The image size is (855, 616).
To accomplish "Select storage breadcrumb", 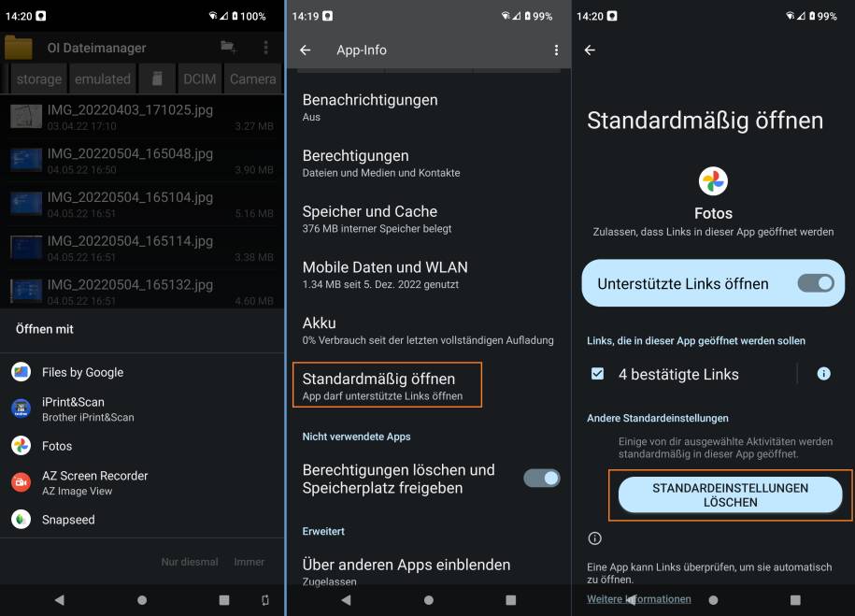I will [x=38, y=79].
